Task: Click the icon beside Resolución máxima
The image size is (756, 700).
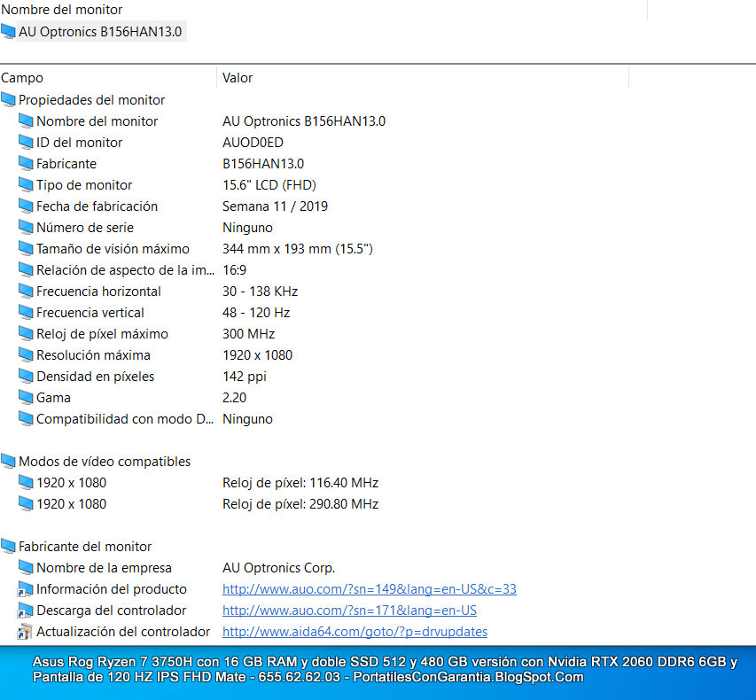Action: point(26,354)
